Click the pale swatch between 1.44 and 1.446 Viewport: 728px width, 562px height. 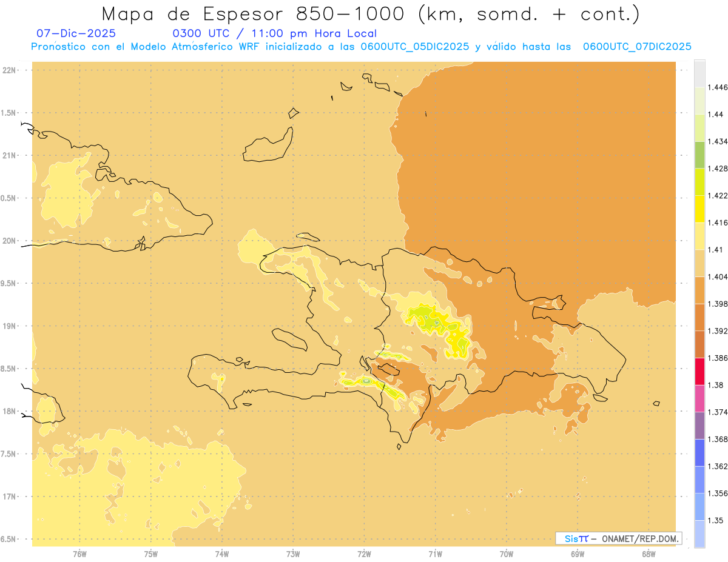(699, 101)
